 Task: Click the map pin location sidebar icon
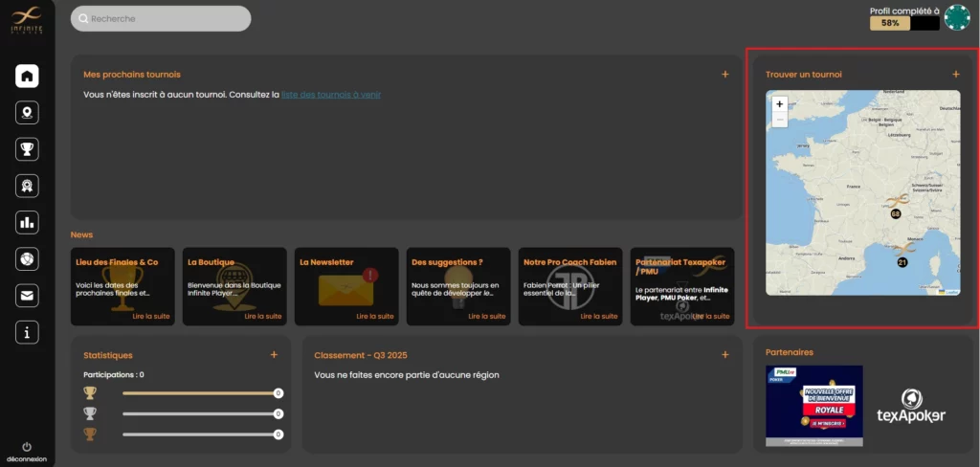point(27,113)
